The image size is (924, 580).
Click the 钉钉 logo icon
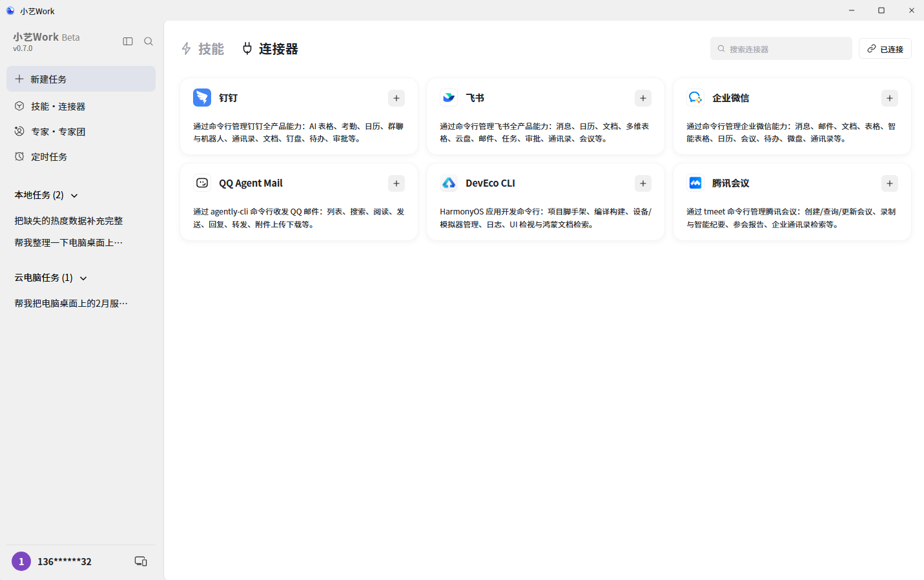pyautogui.click(x=202, y=98)
